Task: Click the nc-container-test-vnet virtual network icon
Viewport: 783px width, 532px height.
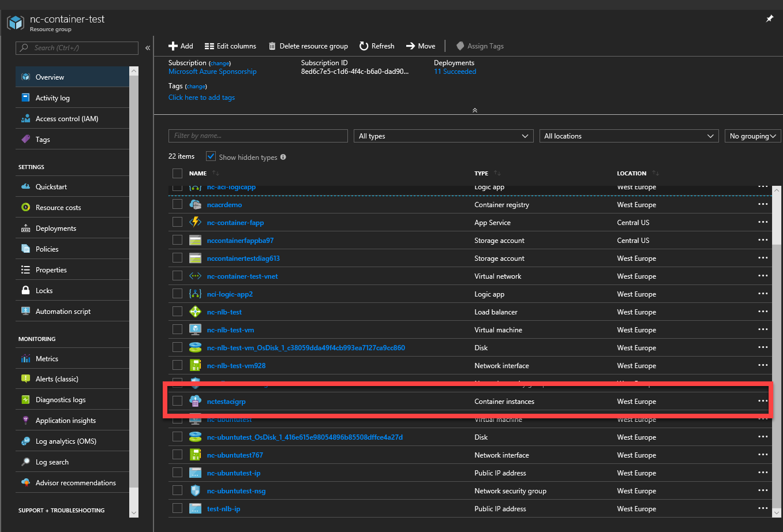Action: click(195, 276)
